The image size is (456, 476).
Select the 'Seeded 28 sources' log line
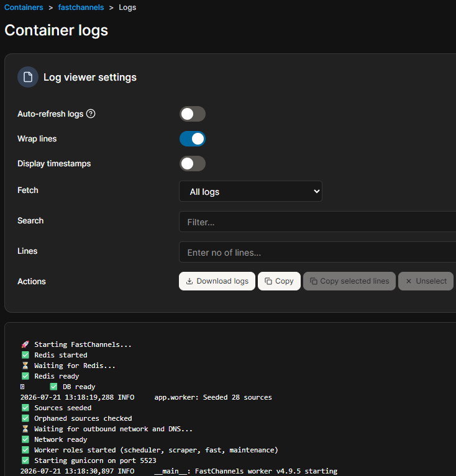146,397
